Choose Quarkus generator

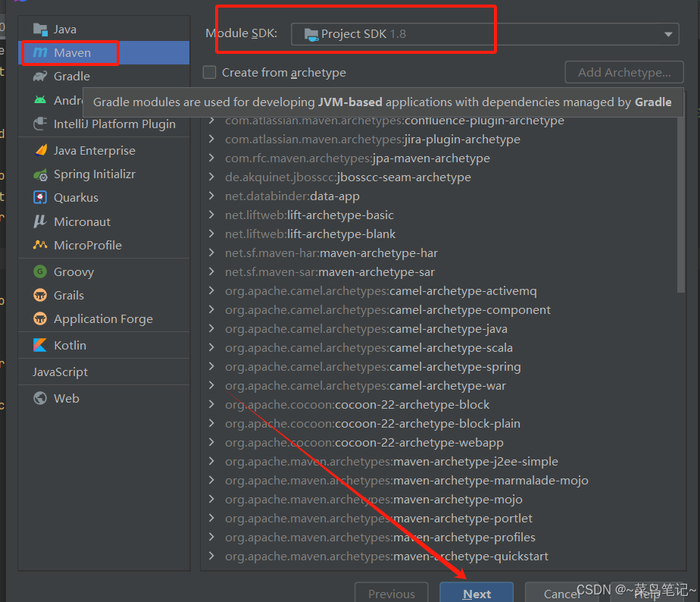pos(104,198)
